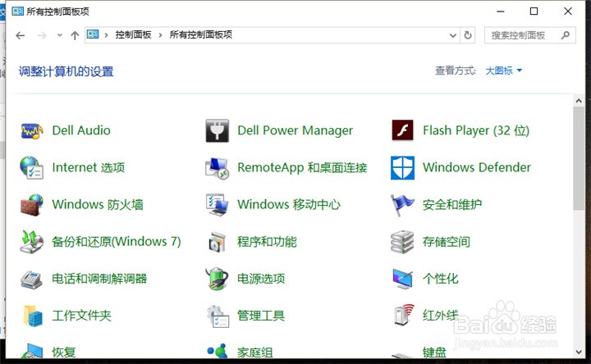Screen dimensions: 591x364
Task: Open the Internet 选项 globe icon
Action: (31, 167)
